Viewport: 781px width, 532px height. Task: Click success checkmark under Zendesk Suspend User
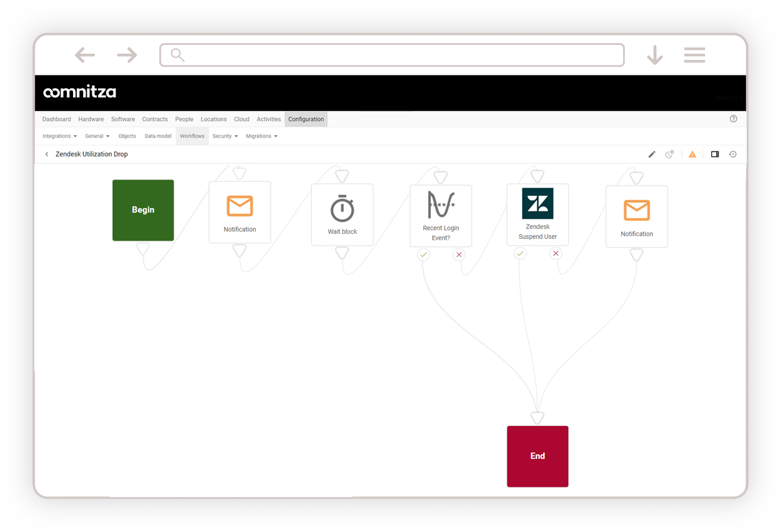pyautogui.click(x=520, y=253)
